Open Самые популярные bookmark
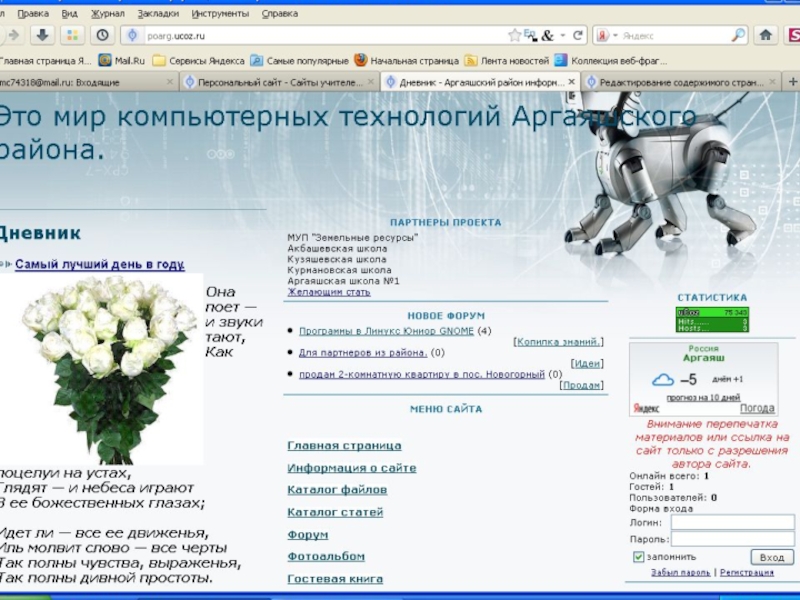Image resolution: width=800 pixels, height=600 pixels. 299,61
